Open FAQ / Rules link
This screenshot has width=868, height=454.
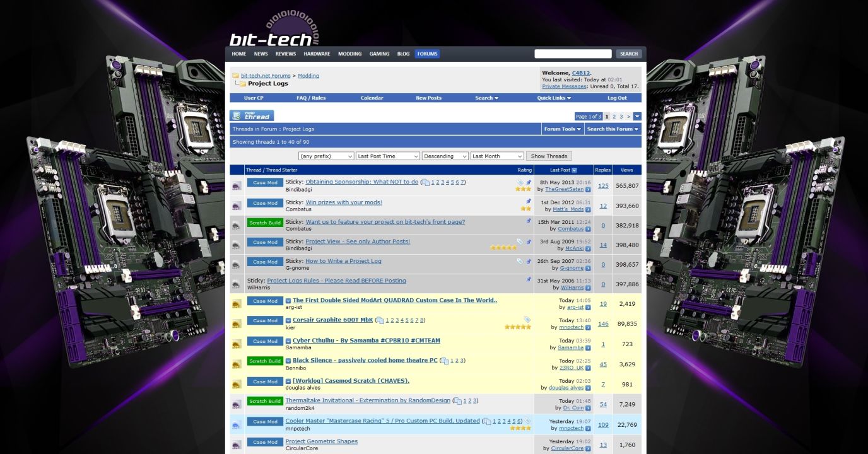point(311,98)
